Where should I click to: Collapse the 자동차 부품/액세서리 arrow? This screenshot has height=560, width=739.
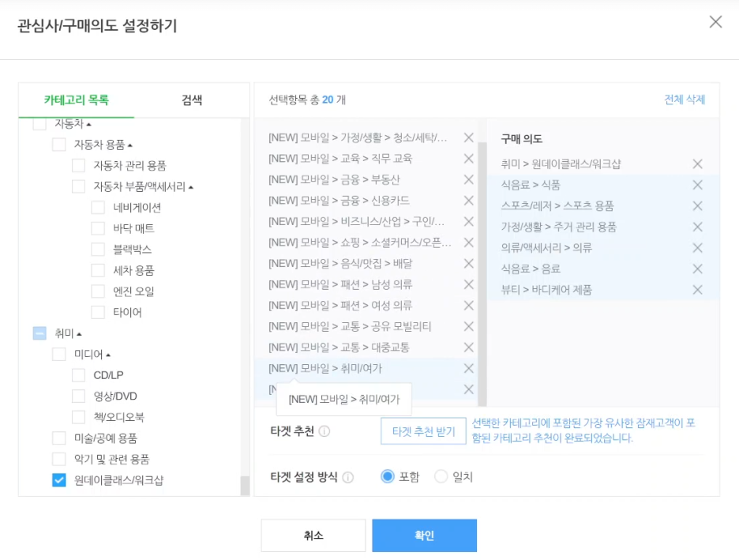point(191,187)
